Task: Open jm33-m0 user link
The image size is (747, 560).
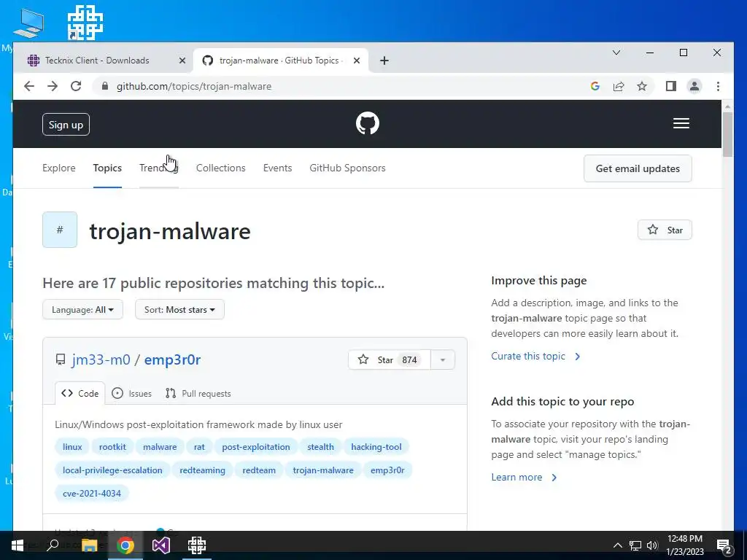Action: tap(101, 359)
